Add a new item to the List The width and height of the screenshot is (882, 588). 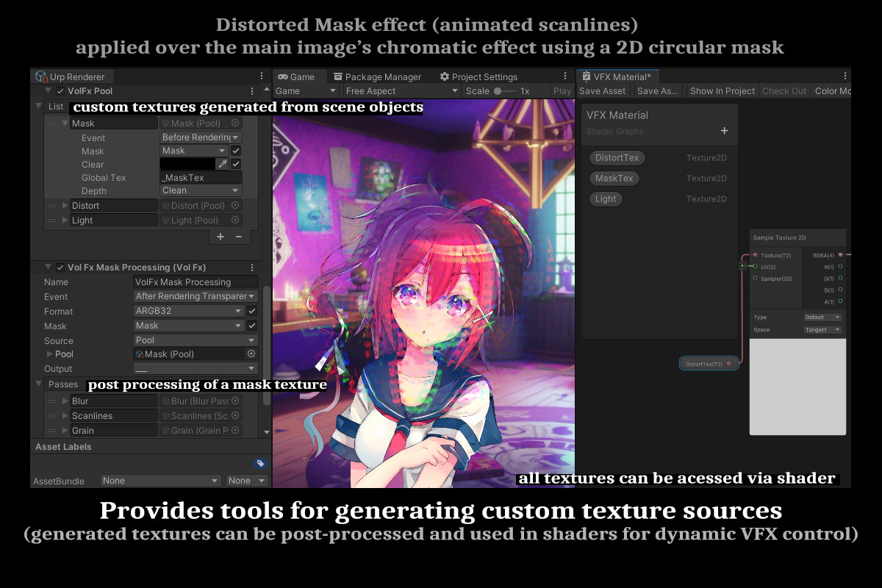[x=220, y=237]
